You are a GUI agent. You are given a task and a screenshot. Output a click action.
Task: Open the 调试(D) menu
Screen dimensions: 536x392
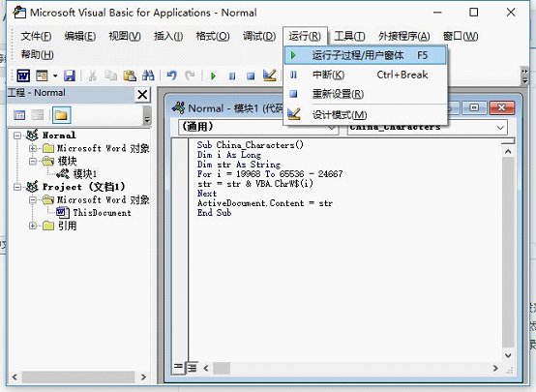(x=259, y=36)
